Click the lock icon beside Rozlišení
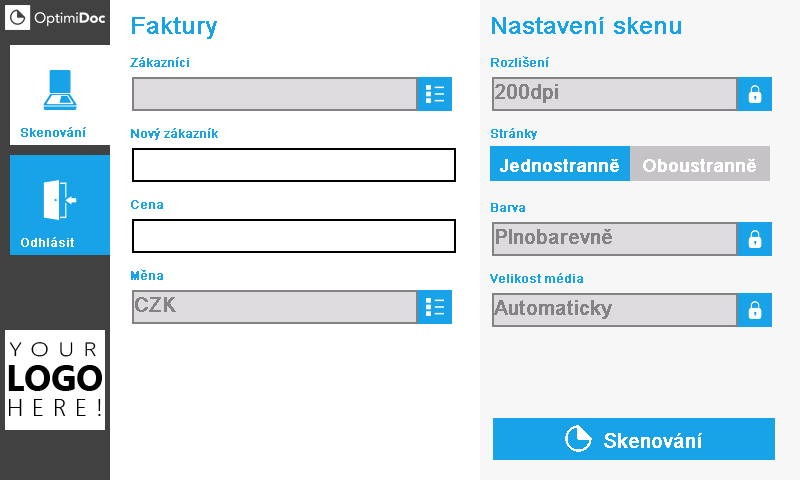The image size is (800, 480). 755,94
